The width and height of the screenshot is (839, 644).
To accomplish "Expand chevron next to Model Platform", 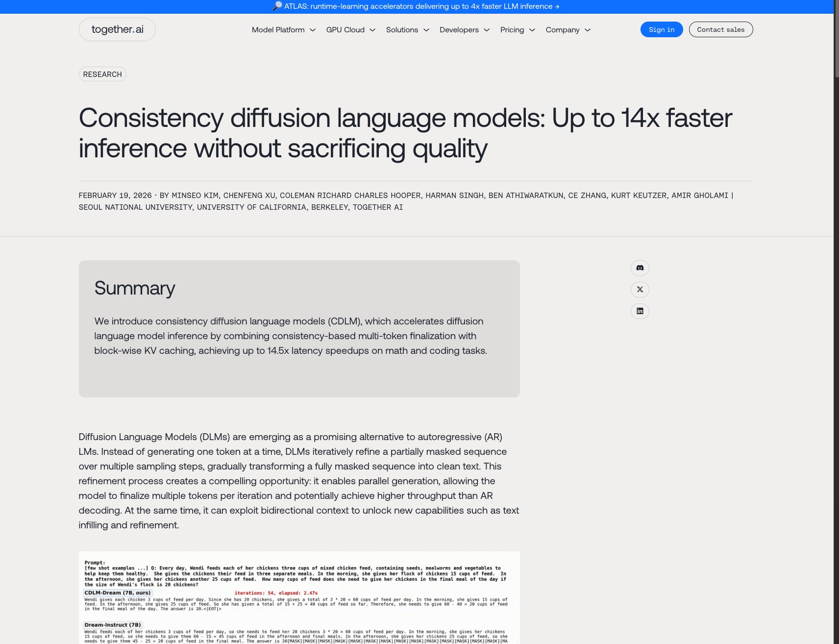I will (313, 30).
